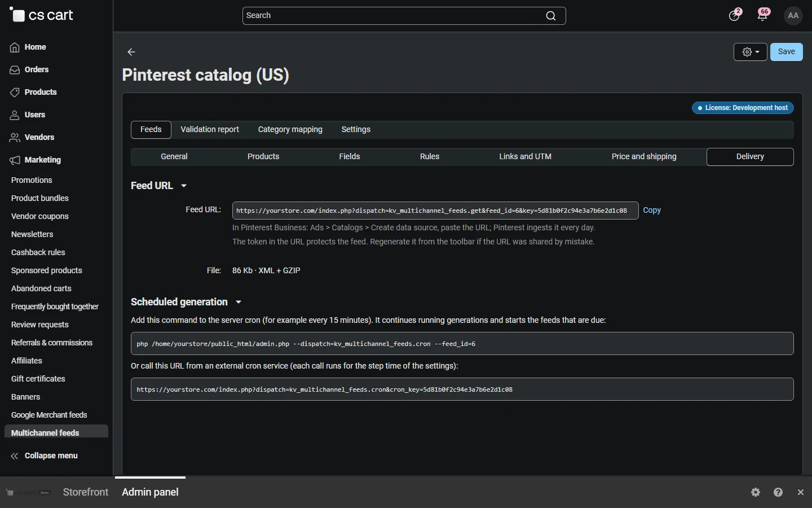The image size is (812, 508).
Task: Click the search magnifier icon
Action: point(551,16)
